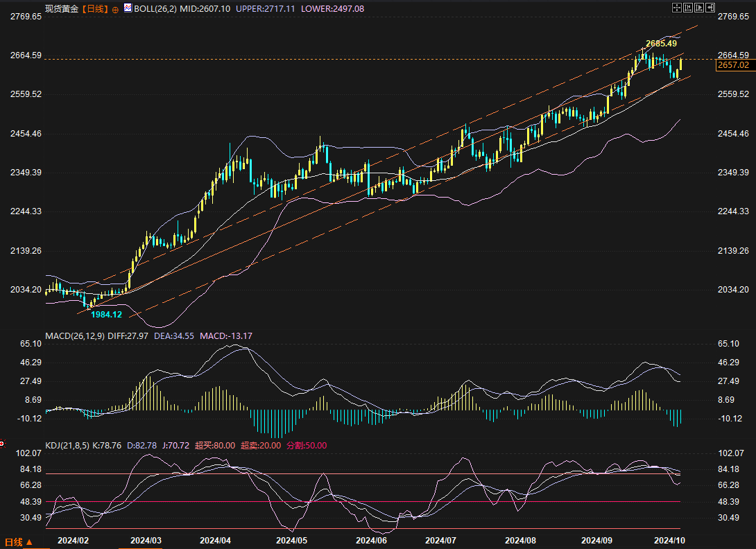
Task: Click the third icon in top-right toolbar
Action: [x=699, y=8]
